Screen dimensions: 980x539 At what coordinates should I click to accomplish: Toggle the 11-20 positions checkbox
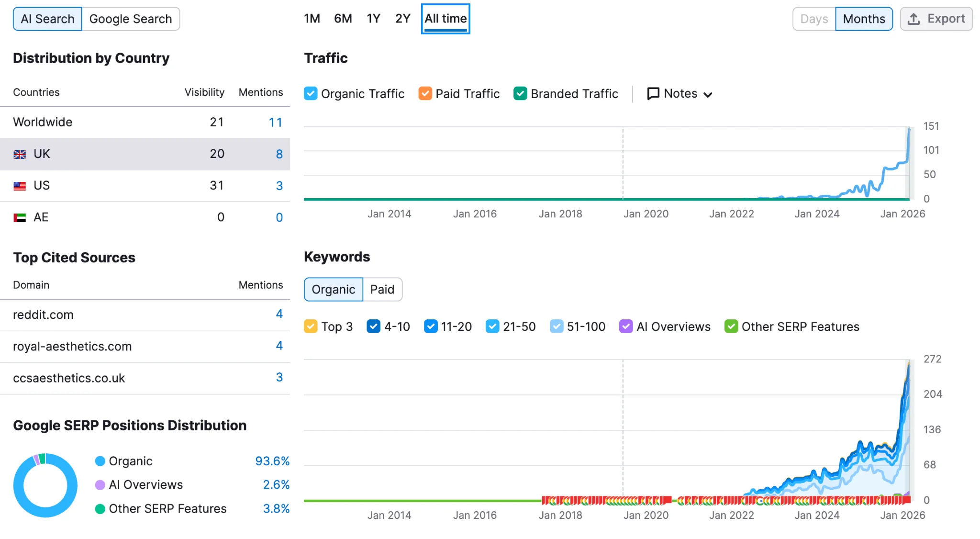tap(431, 326)
